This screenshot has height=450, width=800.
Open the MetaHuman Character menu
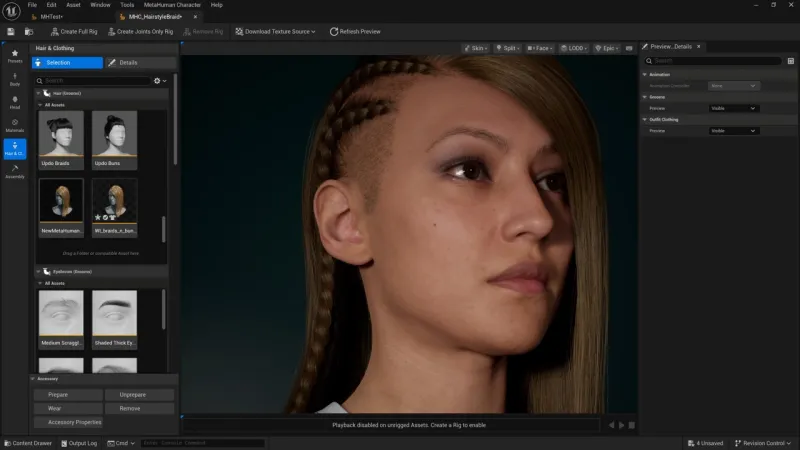[172, 5]
